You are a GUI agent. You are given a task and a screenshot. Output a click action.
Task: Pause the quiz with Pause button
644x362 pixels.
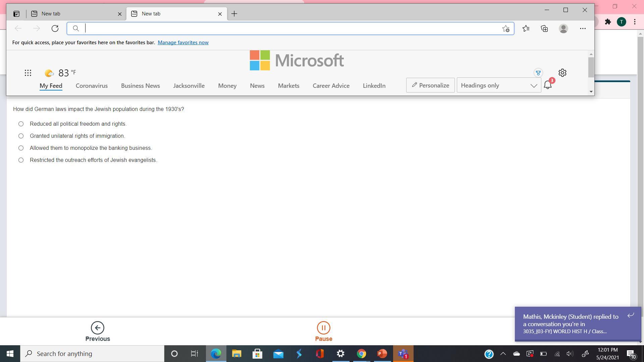coord(323,331)
